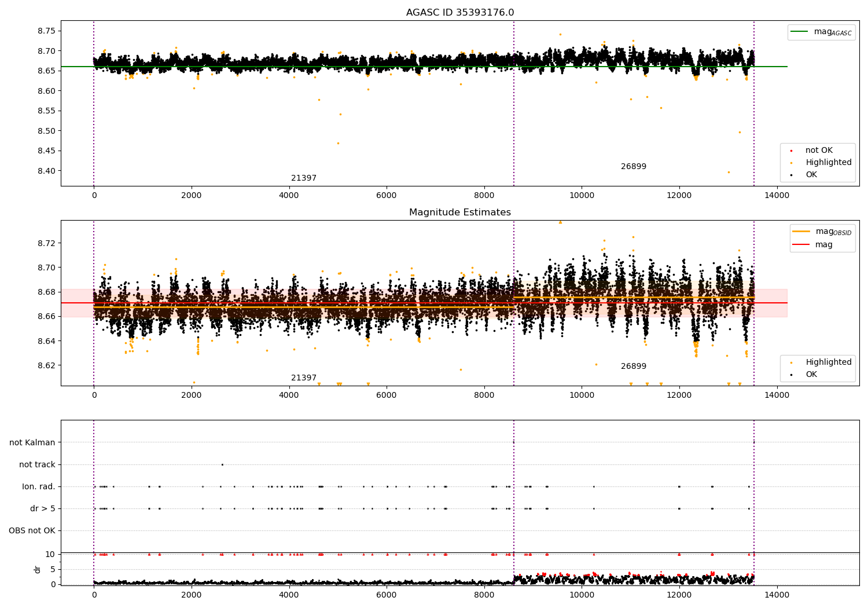Click the 'not OK' legend label in top plot
868x608 pixels.
point(819,151)
